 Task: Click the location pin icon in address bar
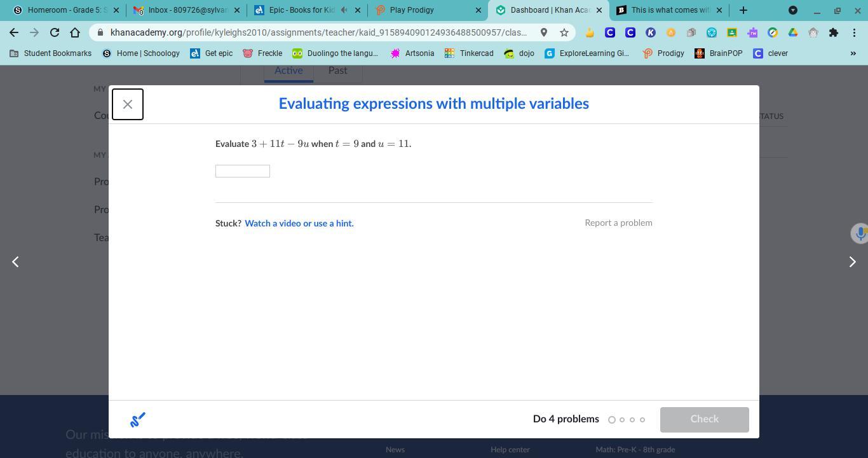point(544,32)
